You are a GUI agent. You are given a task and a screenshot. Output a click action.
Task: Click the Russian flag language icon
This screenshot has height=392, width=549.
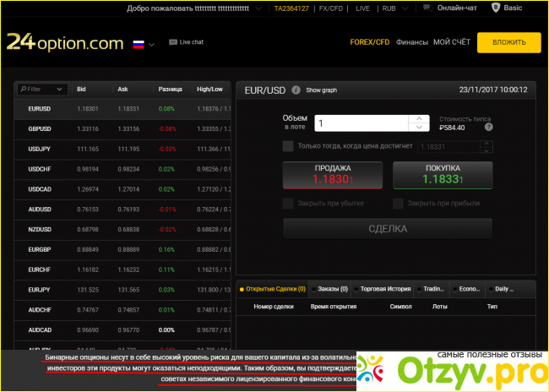tap(138, 43)
